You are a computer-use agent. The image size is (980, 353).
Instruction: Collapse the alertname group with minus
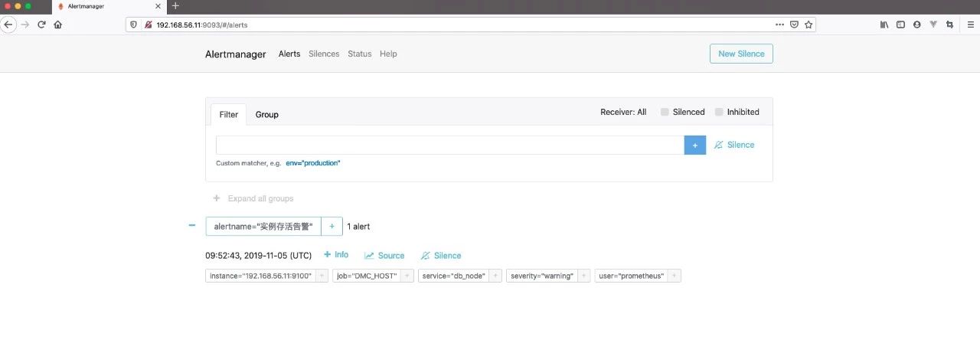point(192,226)
